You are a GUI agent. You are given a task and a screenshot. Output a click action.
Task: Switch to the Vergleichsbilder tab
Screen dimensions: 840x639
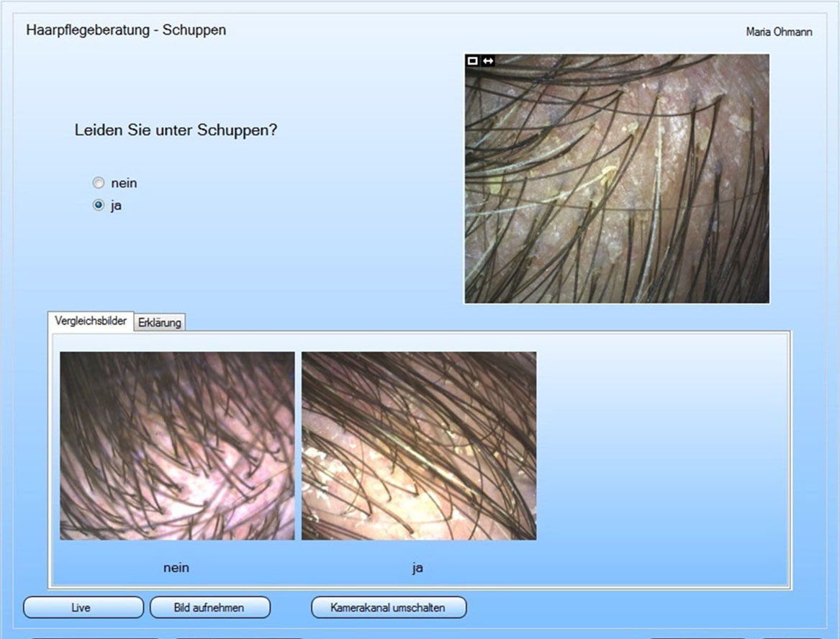pyautogui.click(x=91, y=322)
